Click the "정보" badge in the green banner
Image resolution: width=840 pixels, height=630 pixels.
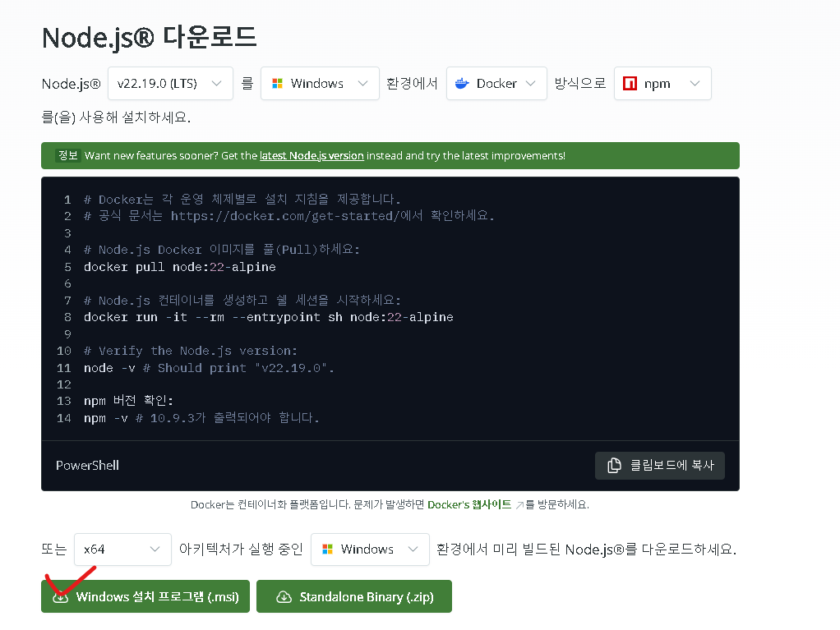68,156
